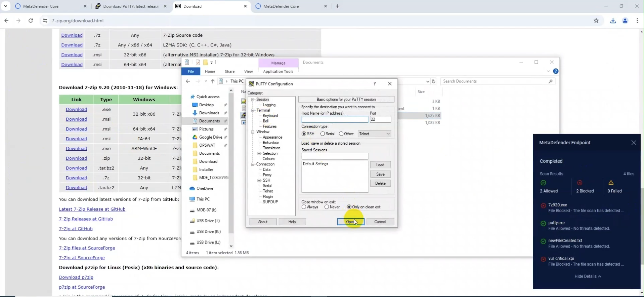Click 2 Blocked red icon
The image size is (644, 297).
[579, 183]
